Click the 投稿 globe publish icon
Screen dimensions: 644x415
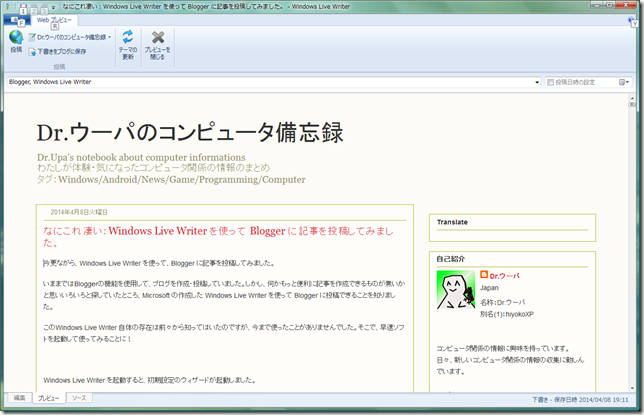pos(16,37)
